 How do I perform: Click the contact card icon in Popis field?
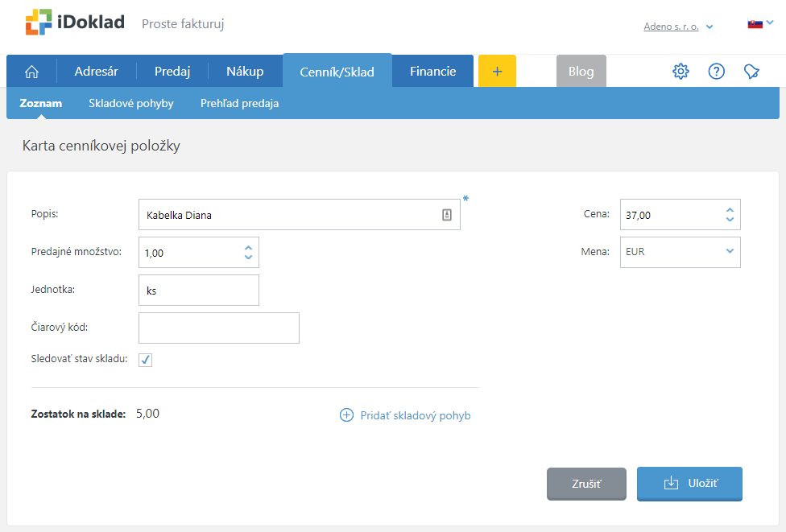tap(447, 215)
